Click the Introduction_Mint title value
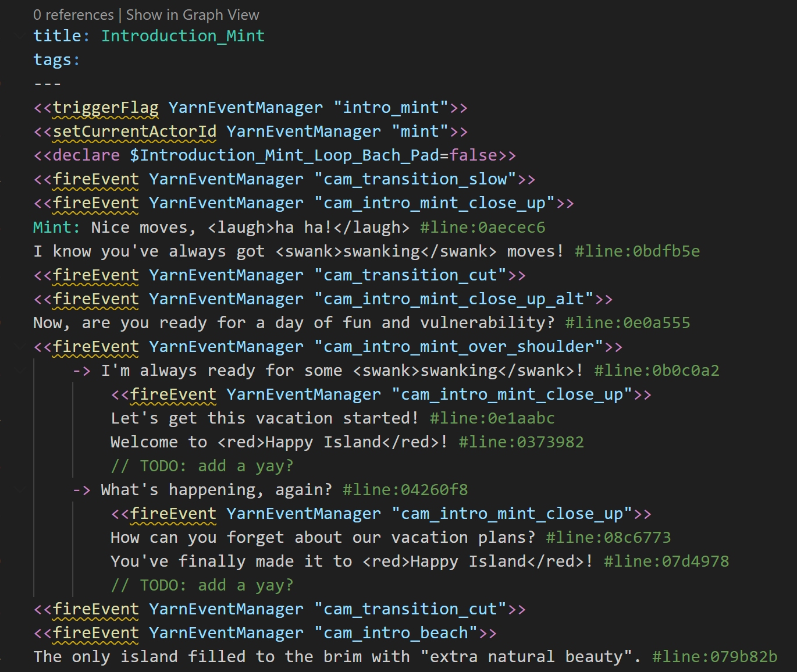The height and width of the screenshot is (672, 797). pos(183,36)
